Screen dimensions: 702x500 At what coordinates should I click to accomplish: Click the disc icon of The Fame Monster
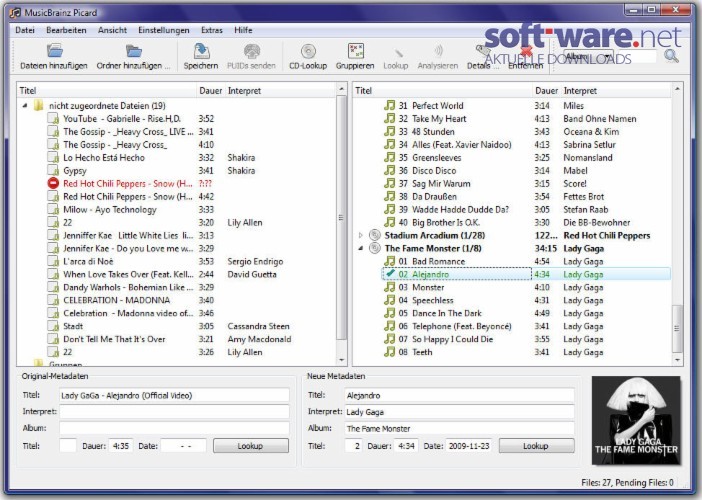coord(375,248)
